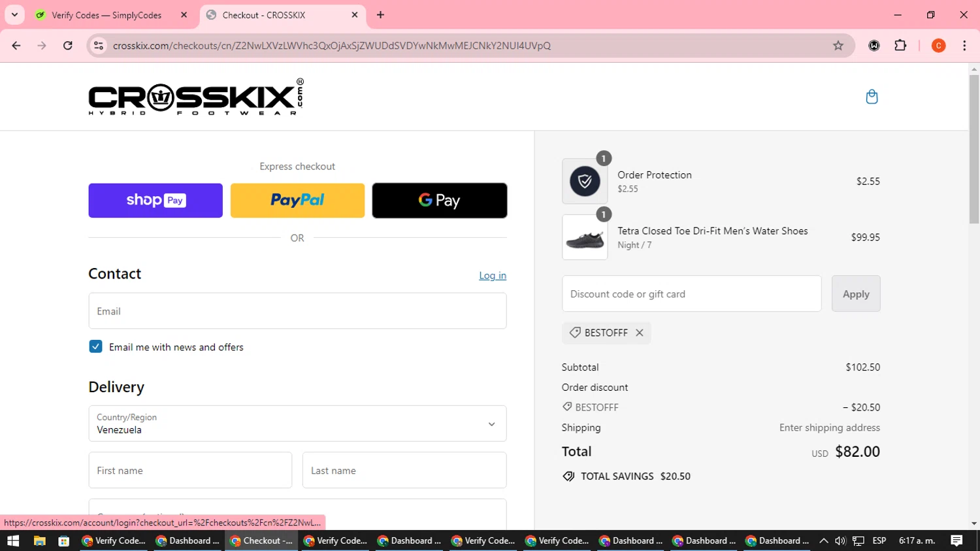Click the address bar URL

[332, 46]
